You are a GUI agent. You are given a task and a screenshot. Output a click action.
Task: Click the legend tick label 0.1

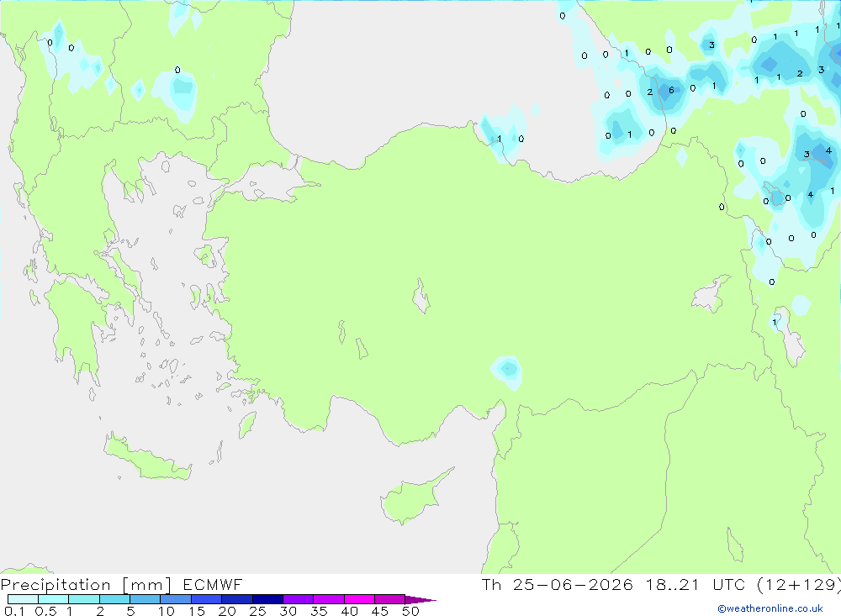[x=14, y=611]
